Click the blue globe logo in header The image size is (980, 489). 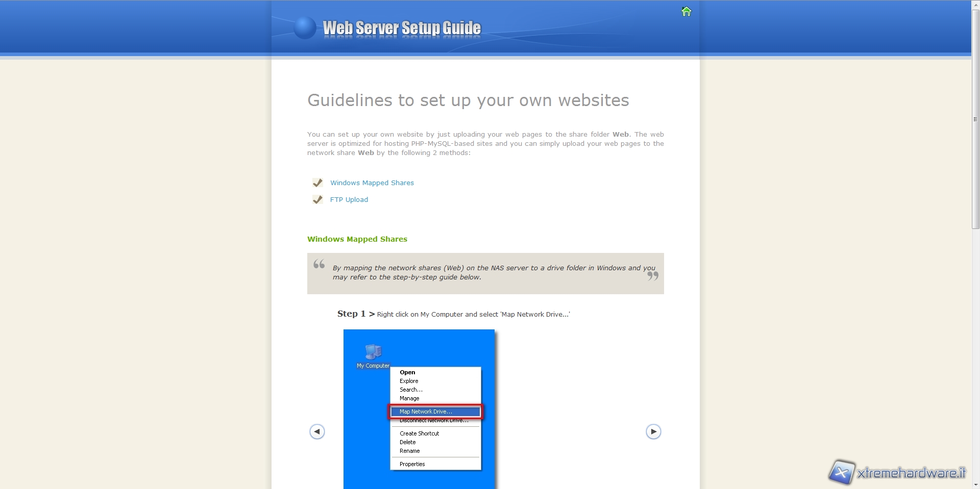[305, 28]
